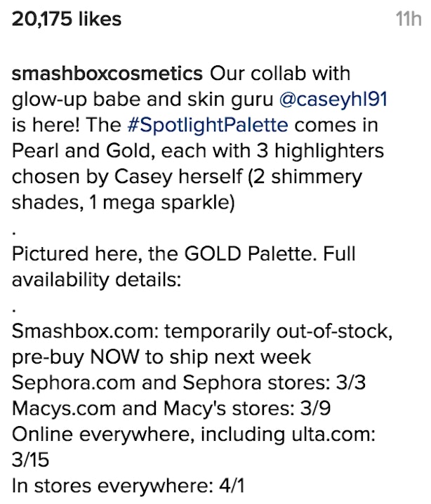Open the 20,175 likes list
Screen dimensions: 431x504
[67, 19]
